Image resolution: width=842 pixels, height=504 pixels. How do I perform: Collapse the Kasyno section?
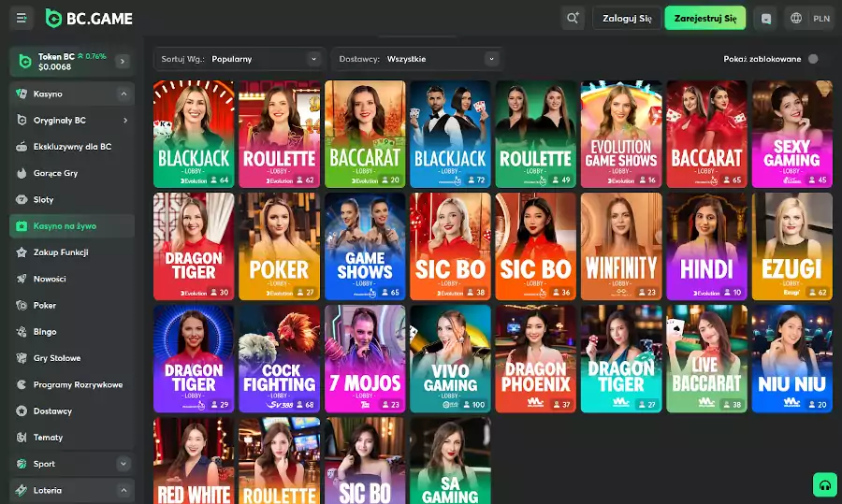(x=123, y=94)
